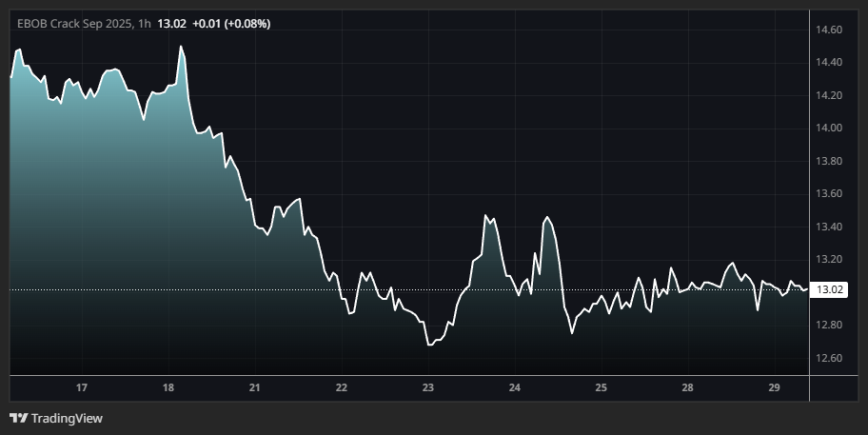
Task: Click the 13.20 price axis label
Action: (829, 260)
